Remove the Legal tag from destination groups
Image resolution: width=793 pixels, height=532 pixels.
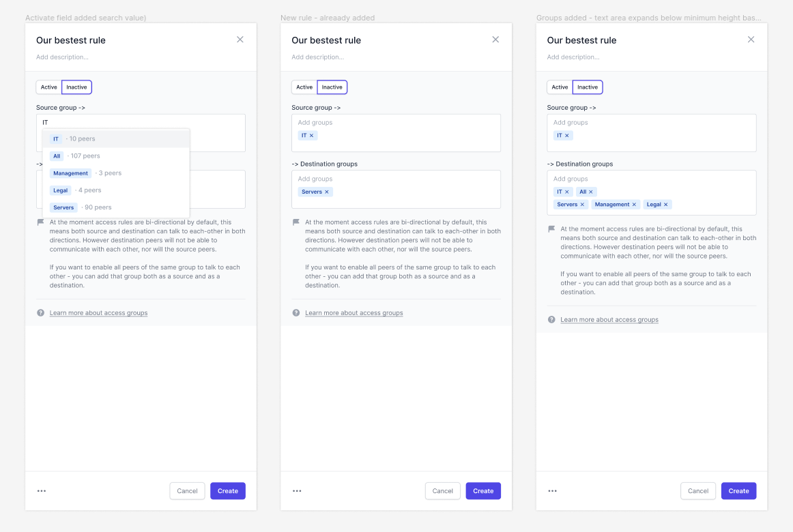666,205
